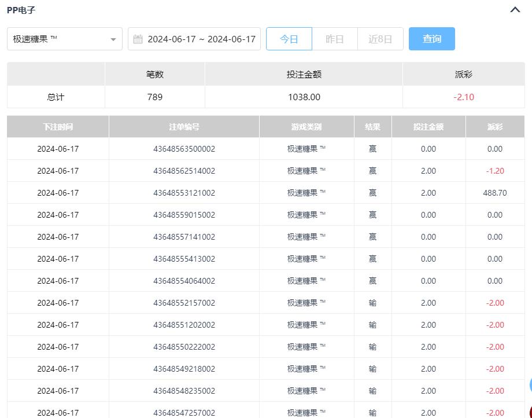Click the 派彩 table column header
The image size is (532, 418).
coord(494,127)
